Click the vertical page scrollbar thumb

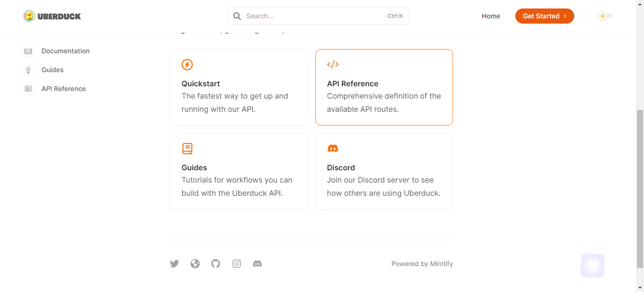(640, 188)
